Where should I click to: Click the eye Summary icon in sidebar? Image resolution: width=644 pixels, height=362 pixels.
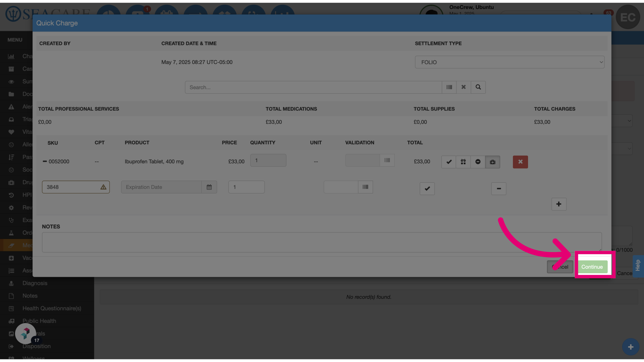[11, 81]
